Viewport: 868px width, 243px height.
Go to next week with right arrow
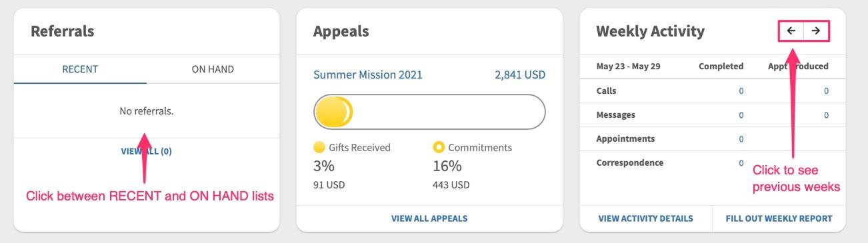(816, 31)
